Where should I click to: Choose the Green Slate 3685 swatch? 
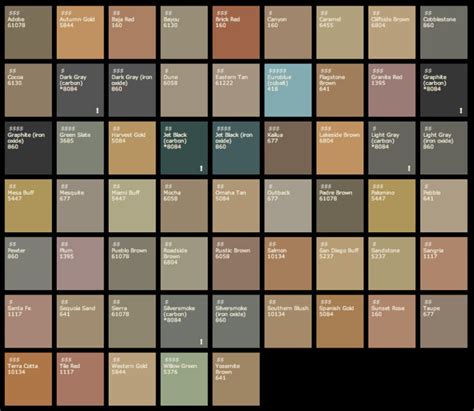80,148
